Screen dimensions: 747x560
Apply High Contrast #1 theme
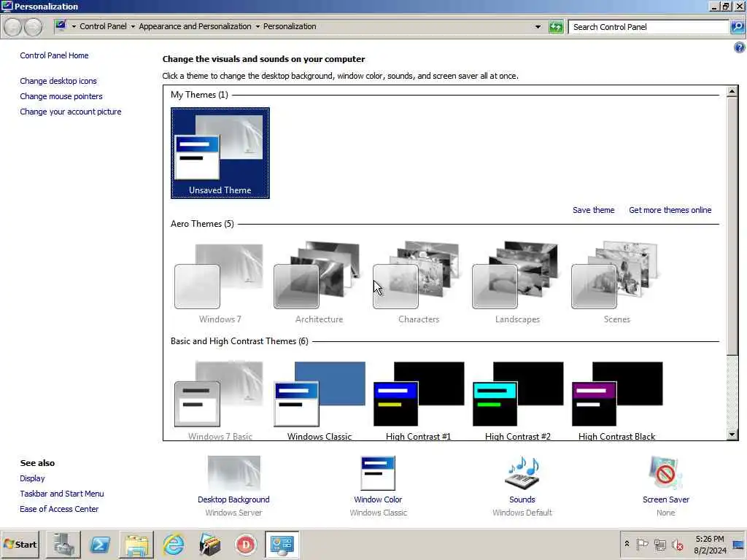click(x=418, y=400)
